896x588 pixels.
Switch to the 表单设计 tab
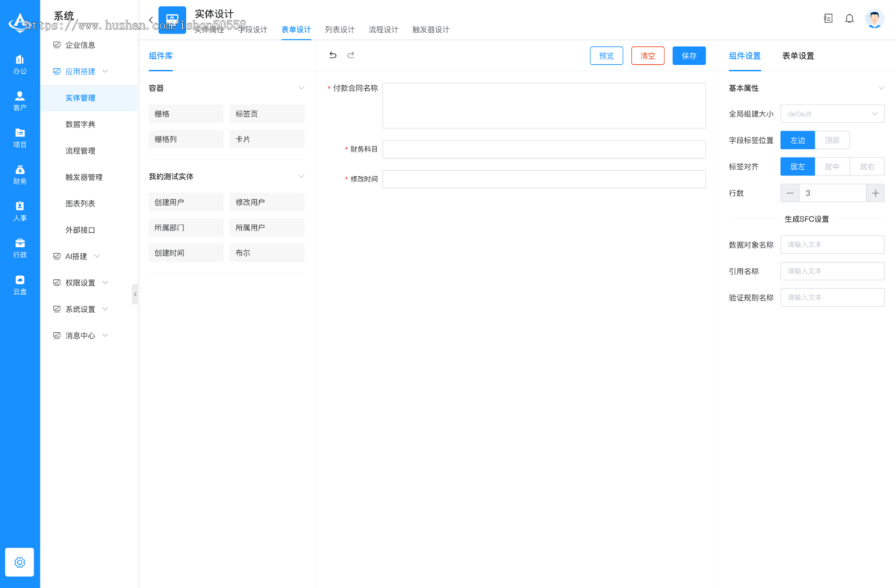pyautogui.click(x=296, y=30)
